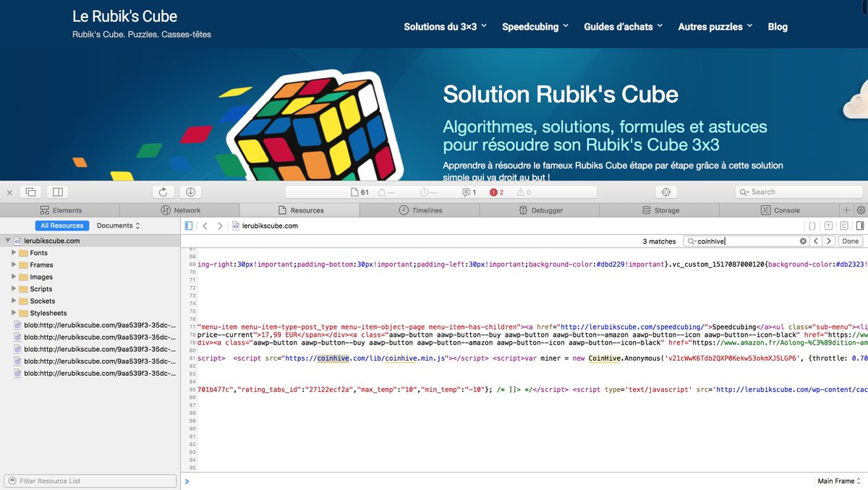This screenshot has width=868, height=490.
Task: Open the Documents filter dropdown
Action: click(119, 225)
